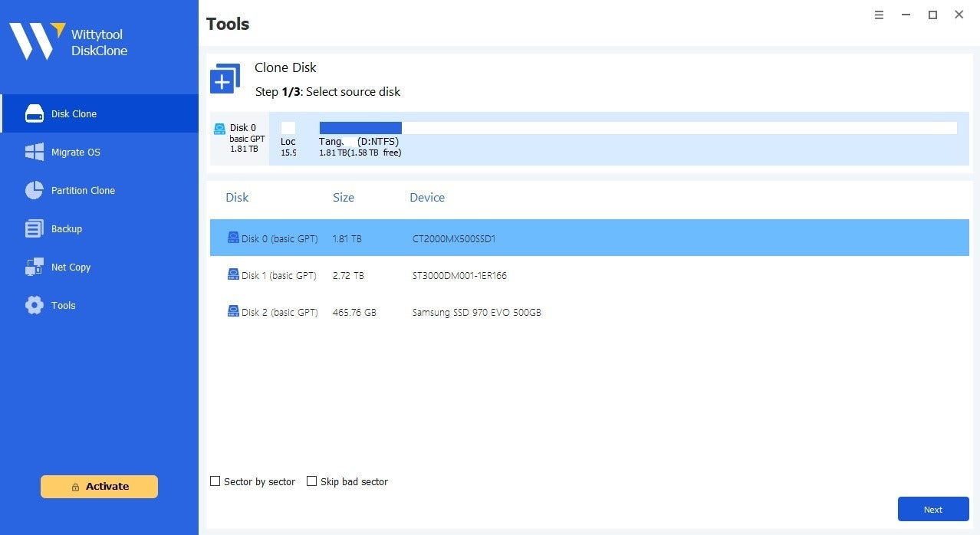Image resolution: width=980 pixels, height=535 pixels.
Task: Click the 2.72 TB size value
Action: (x=348, y=276)
